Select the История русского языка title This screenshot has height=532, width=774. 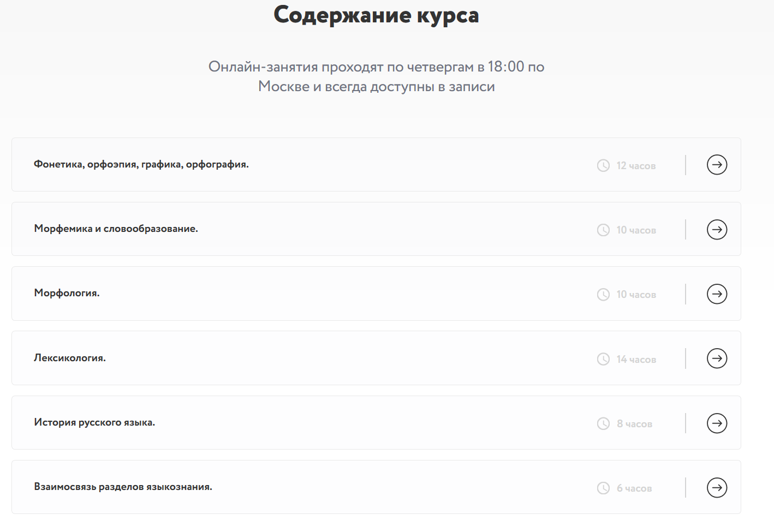click(94, 422)
